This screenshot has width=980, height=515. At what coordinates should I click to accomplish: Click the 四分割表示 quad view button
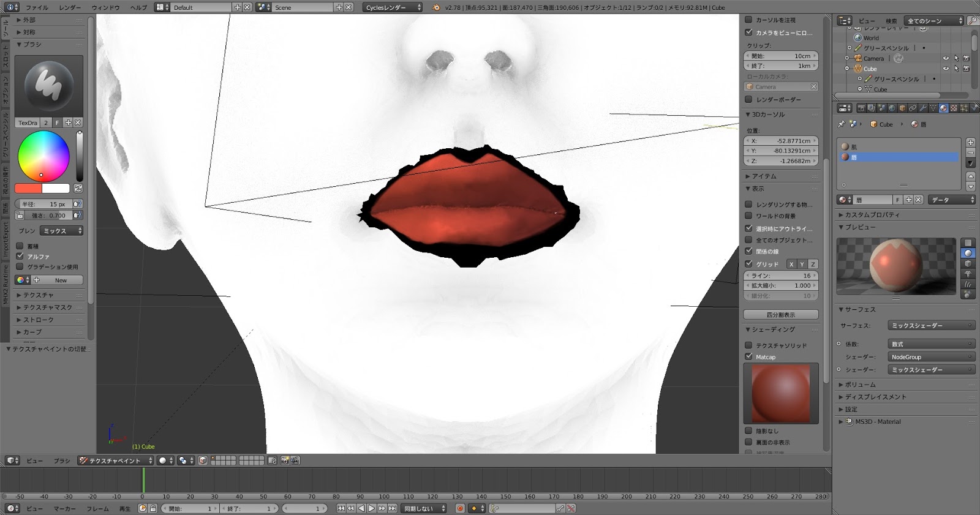pyautogui.click(x=781, y=314)
